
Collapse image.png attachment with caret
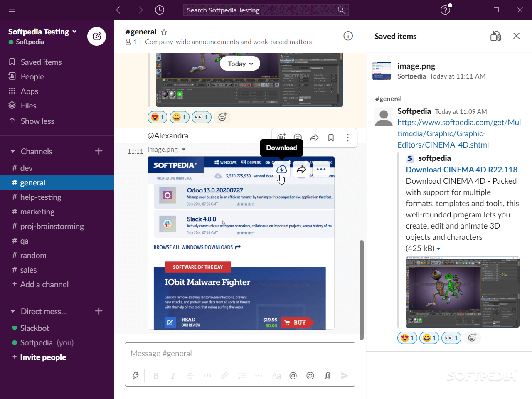pyautogui.click(x=184, y=150)
